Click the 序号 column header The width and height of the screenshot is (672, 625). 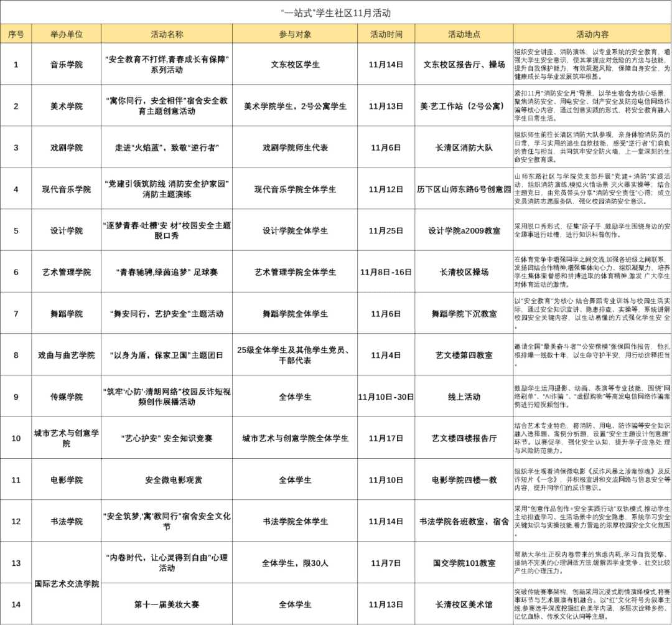tap(16, 34)
